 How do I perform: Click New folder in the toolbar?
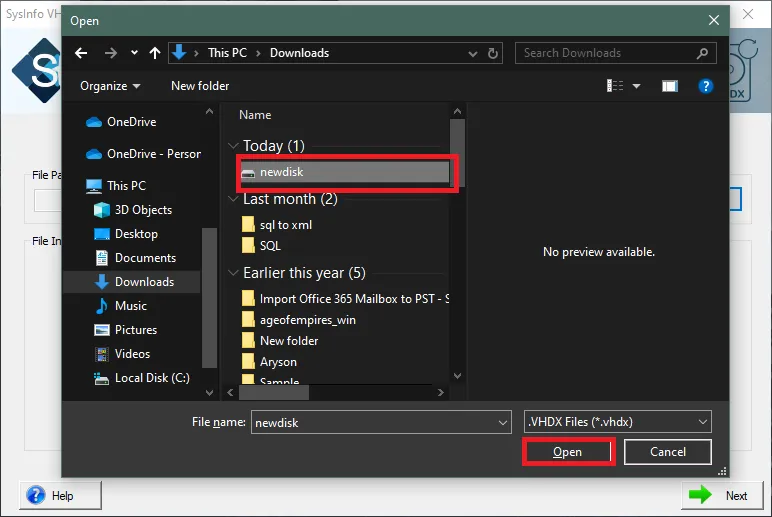point(200,86)
